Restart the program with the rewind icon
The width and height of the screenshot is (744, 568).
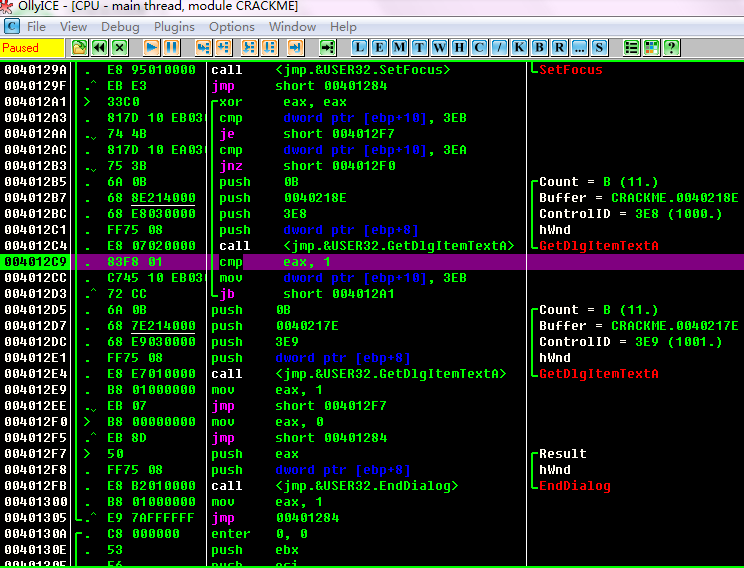click(x=99, y=47)
